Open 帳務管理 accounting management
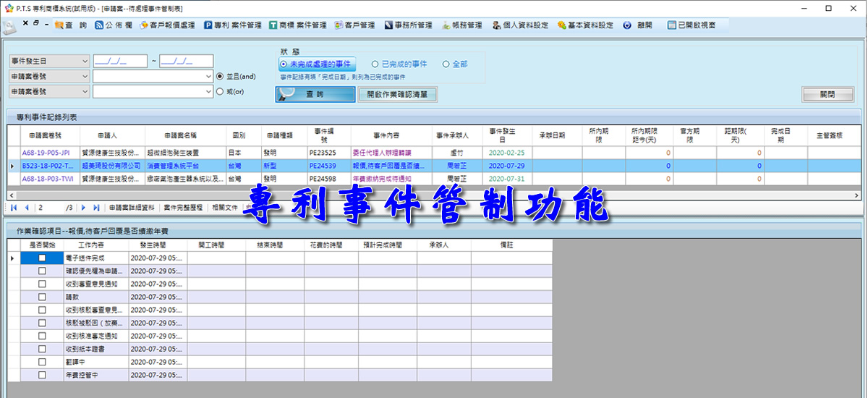868x398 pixels. coord(461,25)
